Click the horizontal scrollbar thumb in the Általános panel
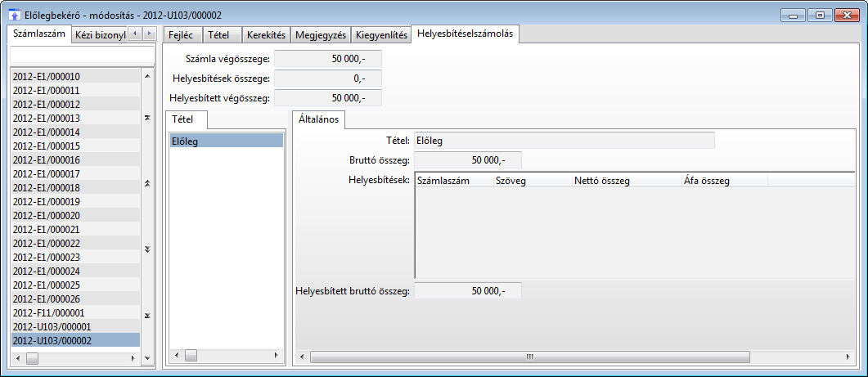This screenshot has width=868, height=377. point(530,356)
